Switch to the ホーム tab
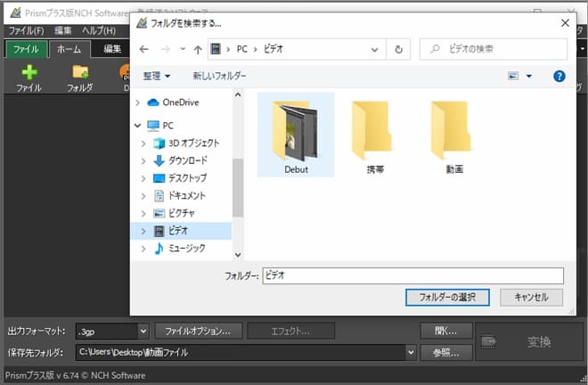 69,49
